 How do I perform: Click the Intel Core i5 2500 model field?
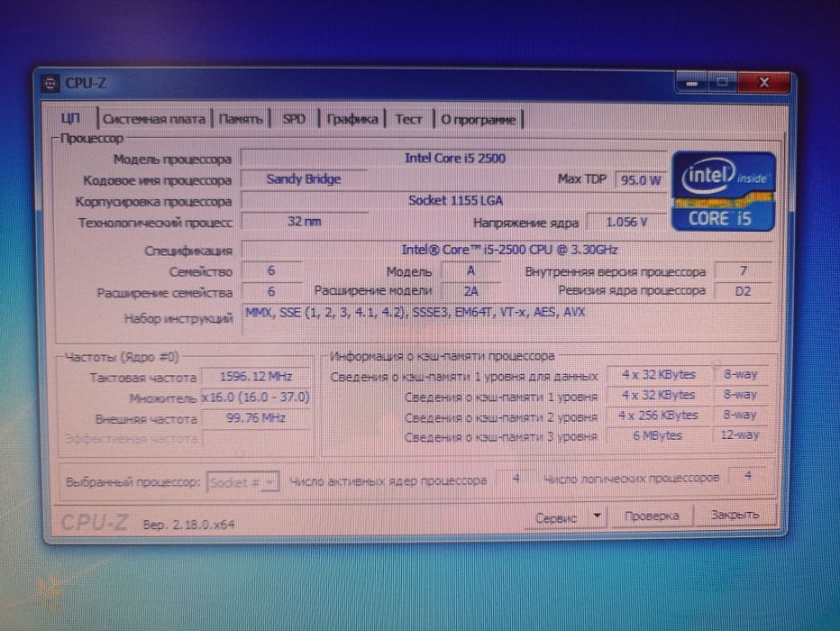click(454, 158)
